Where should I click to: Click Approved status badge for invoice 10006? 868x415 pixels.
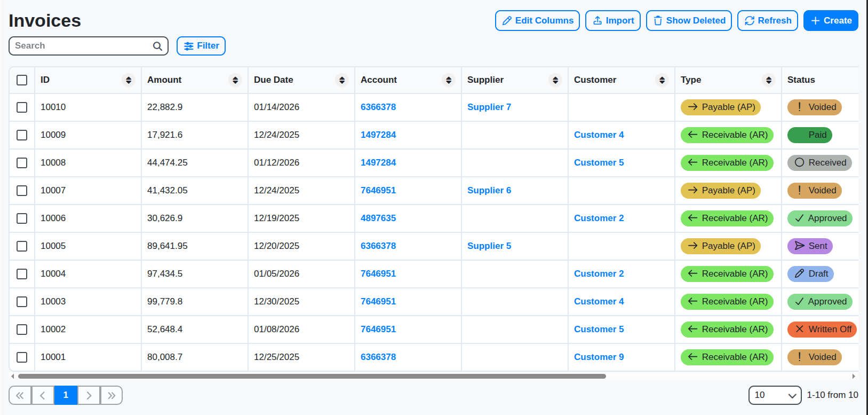tap(820, 218)
